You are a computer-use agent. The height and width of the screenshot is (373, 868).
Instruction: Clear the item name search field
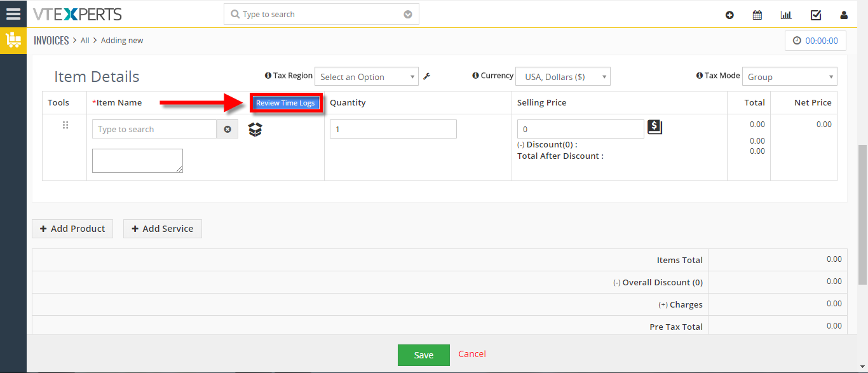click(x=227, y=129)
